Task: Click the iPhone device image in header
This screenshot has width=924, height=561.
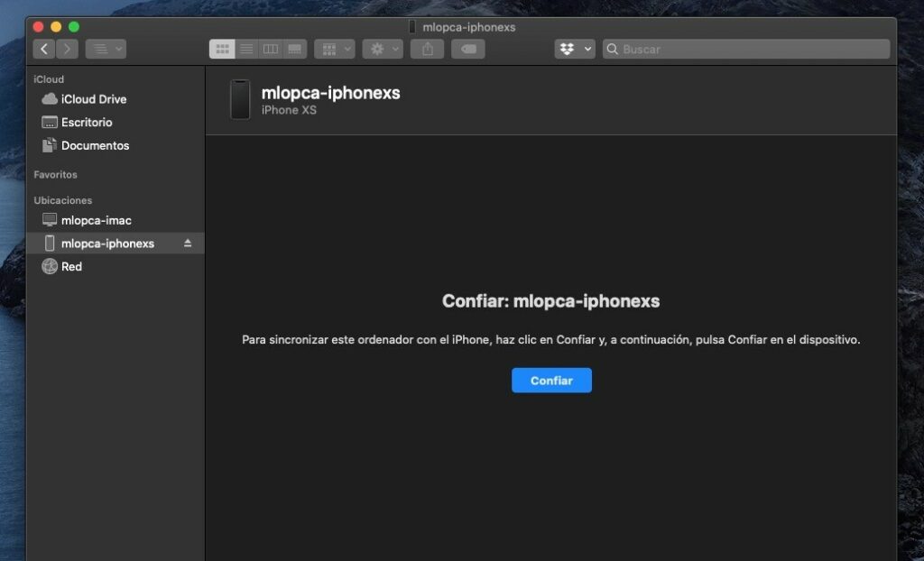Action: click(x=240, y=99)
